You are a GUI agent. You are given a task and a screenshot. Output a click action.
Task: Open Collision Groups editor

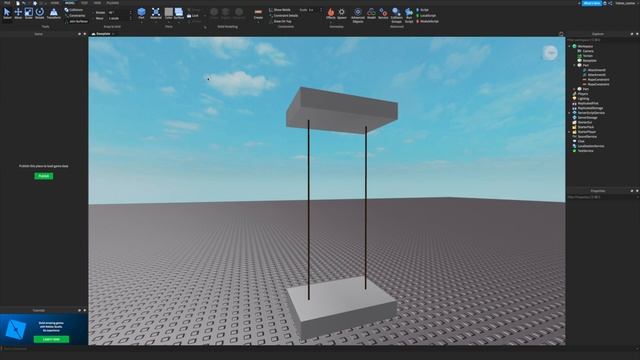coord(396,15)
